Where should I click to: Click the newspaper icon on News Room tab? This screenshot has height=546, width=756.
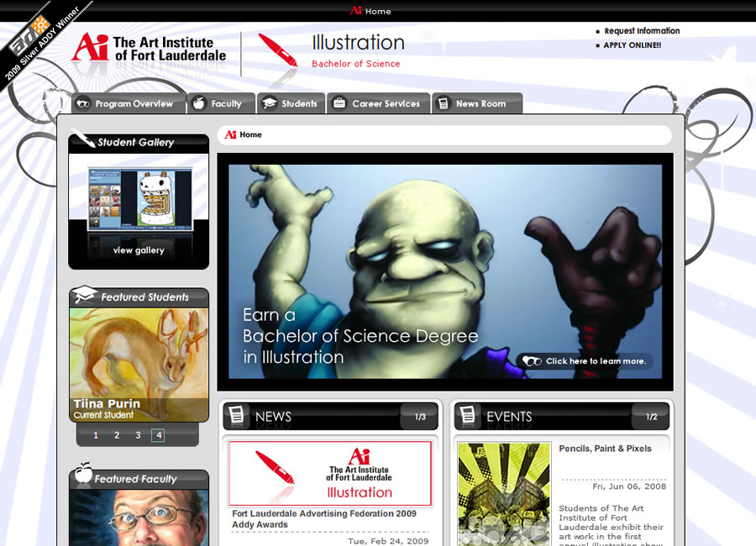pyautogui.click(x=443, y=104)
